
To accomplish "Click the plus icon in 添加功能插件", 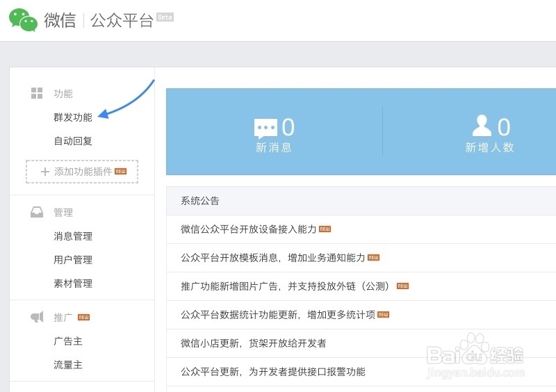I will tap(45, 172).
